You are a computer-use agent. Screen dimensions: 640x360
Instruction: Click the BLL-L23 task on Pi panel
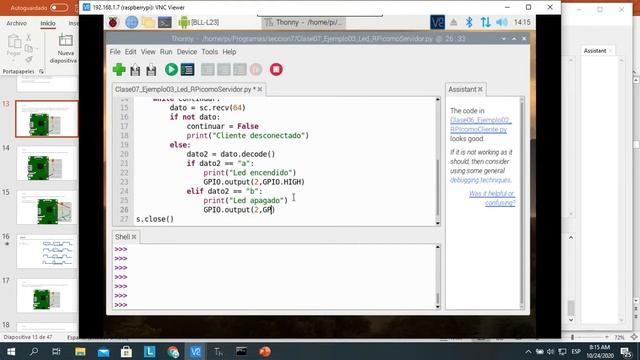[199, 22]
